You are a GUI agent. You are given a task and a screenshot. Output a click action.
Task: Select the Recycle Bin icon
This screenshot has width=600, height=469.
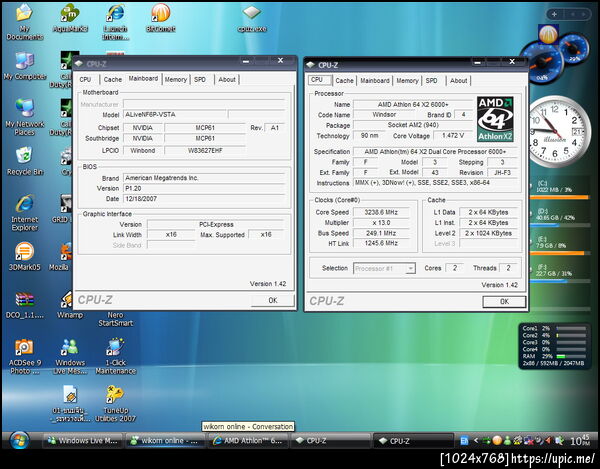[25, 161]
